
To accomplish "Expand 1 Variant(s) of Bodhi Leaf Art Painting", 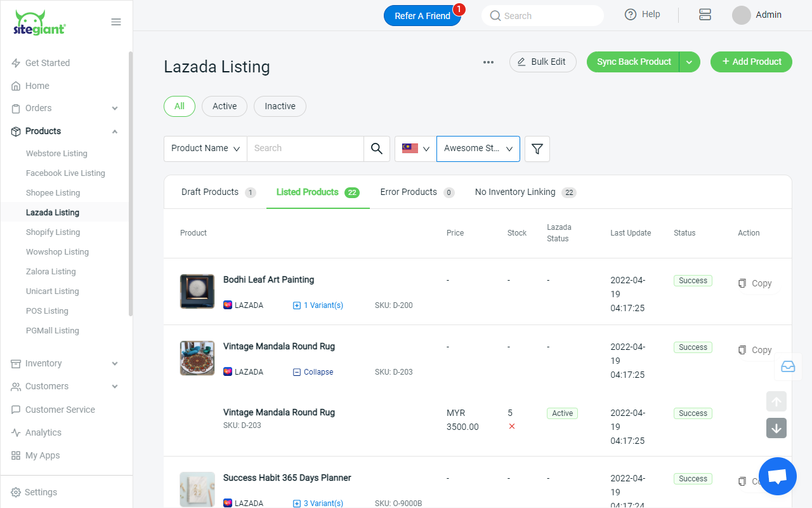I will click(x=318, y=305).
